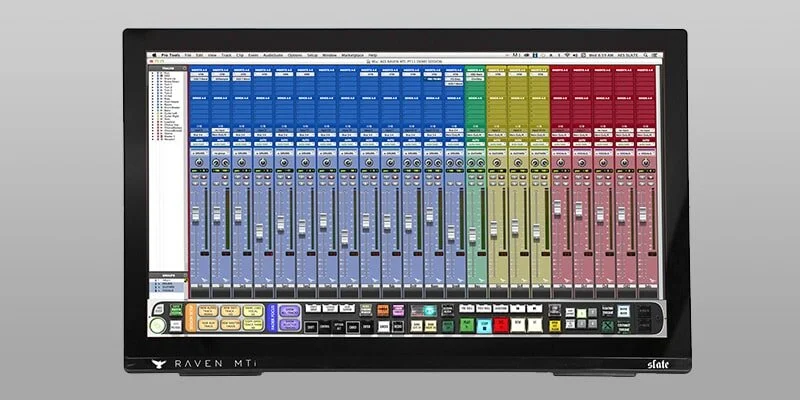Open the output path selector on first blue strip
Screen dimensions: 800x400
[x=199, y=135]
